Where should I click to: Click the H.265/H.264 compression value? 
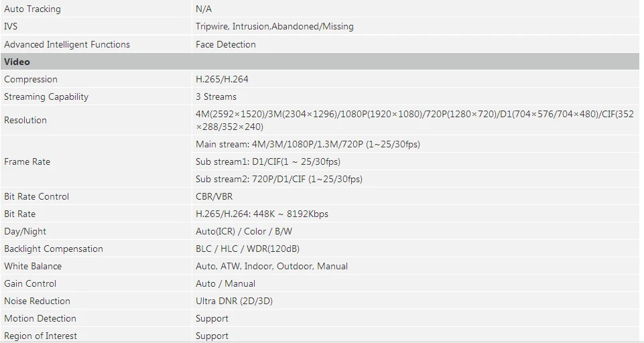[x=222, y=79]
